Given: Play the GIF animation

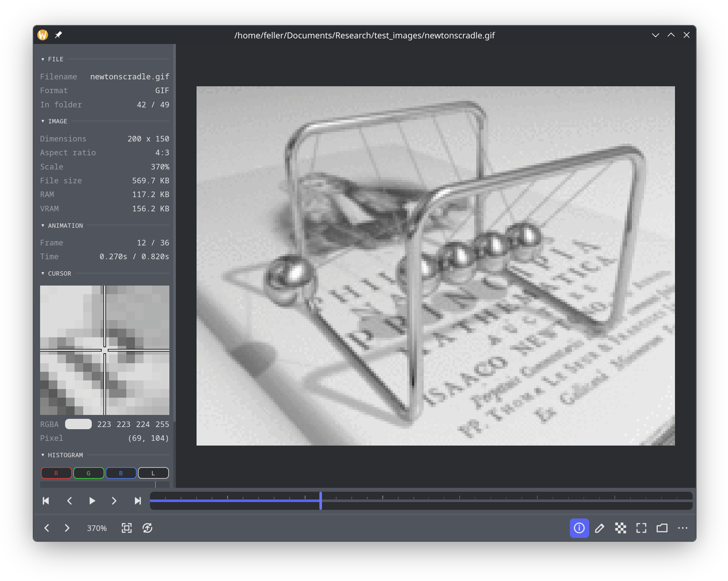Looking at the screenshot, I should [92, 501].
